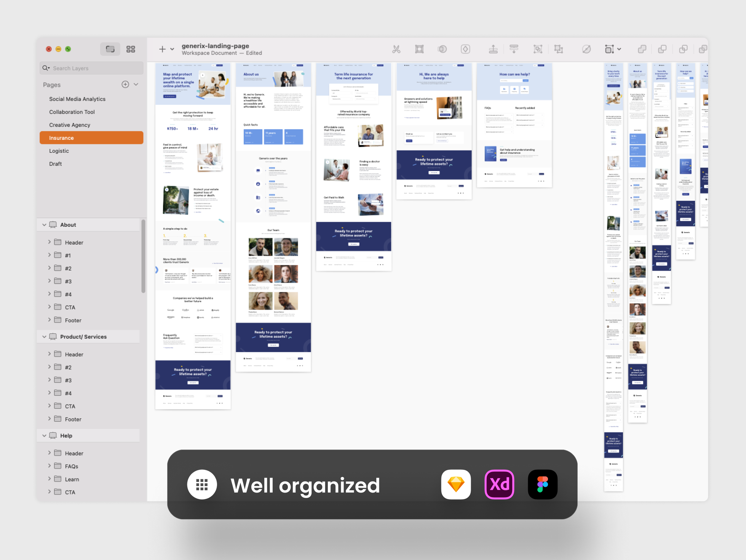Click the Figma app icon

click(x=543, y=485)
